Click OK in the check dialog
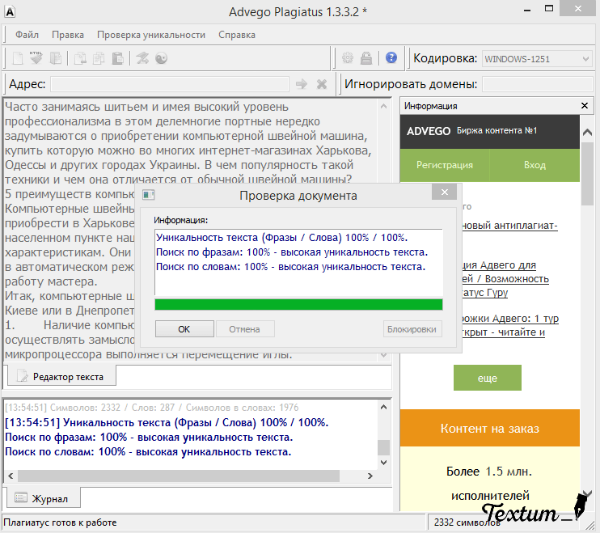600x533 pixels. [184, 329]
